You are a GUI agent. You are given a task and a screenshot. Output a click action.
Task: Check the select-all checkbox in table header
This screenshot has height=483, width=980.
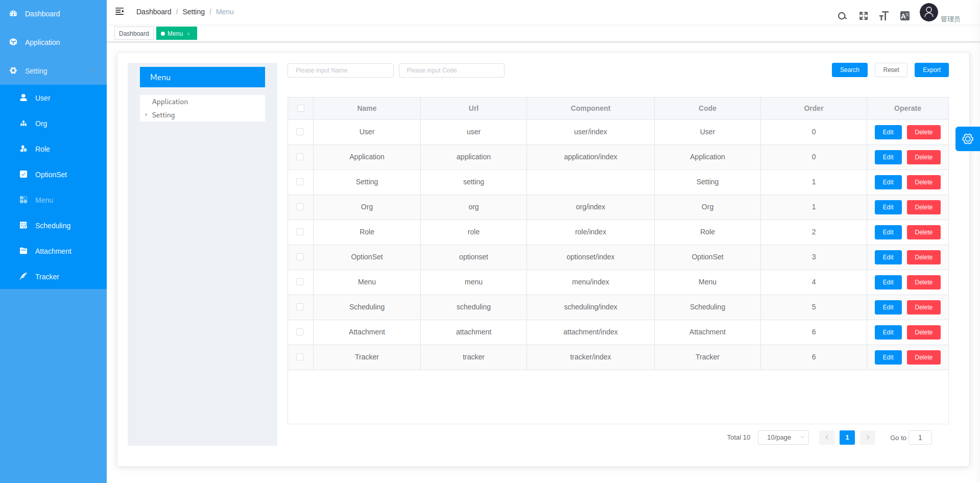pos(300,108)
